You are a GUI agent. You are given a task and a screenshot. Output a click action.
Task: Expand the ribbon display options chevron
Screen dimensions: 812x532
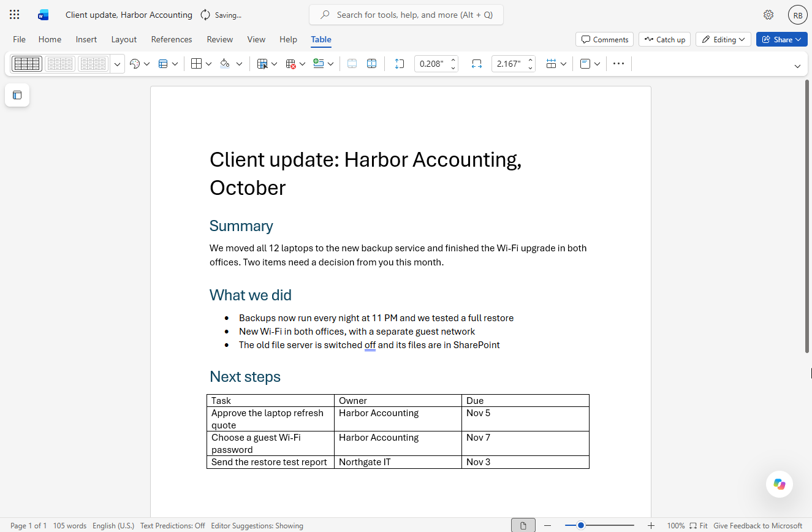[797, 66]
